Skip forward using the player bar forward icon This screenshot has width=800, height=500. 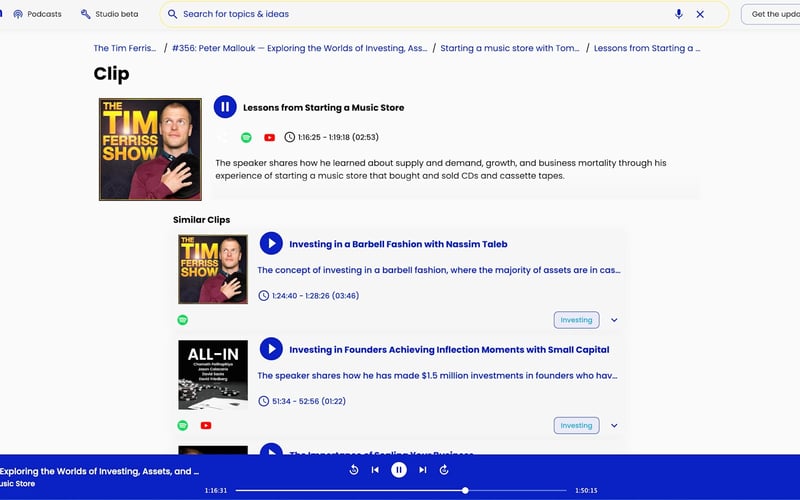point(444,470)
